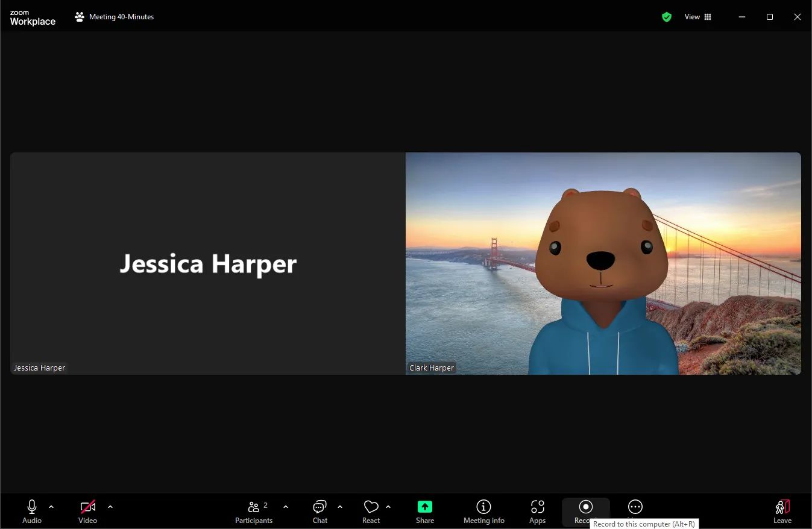Viewport: 812px width, 529px height.
Task: Minimize the Zoom window
Action: [741, 17]
